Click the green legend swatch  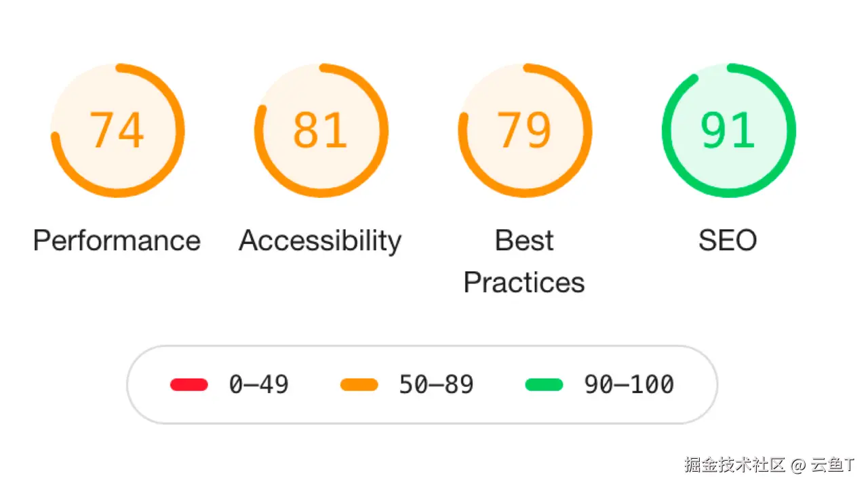click(x=544, y=385)
